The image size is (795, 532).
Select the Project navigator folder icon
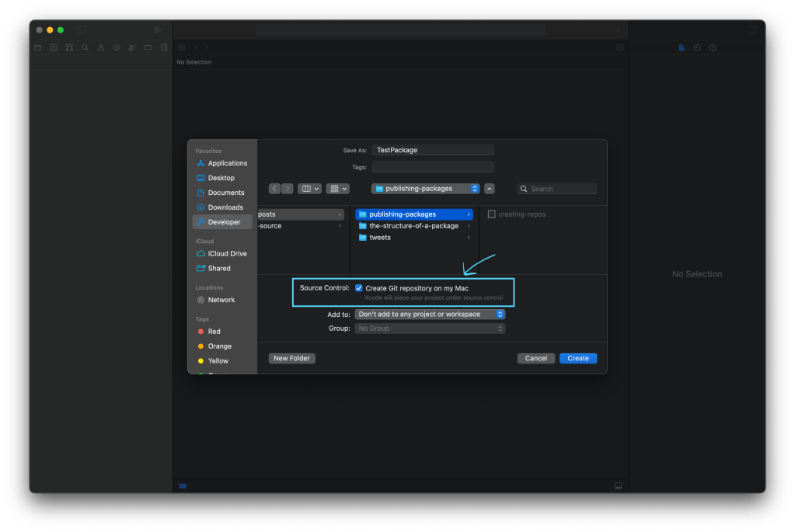(37, 48)
